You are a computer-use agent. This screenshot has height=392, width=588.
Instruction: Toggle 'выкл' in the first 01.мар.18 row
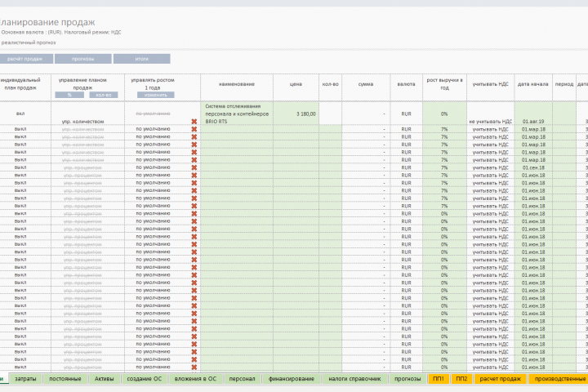tap(20, 129)
